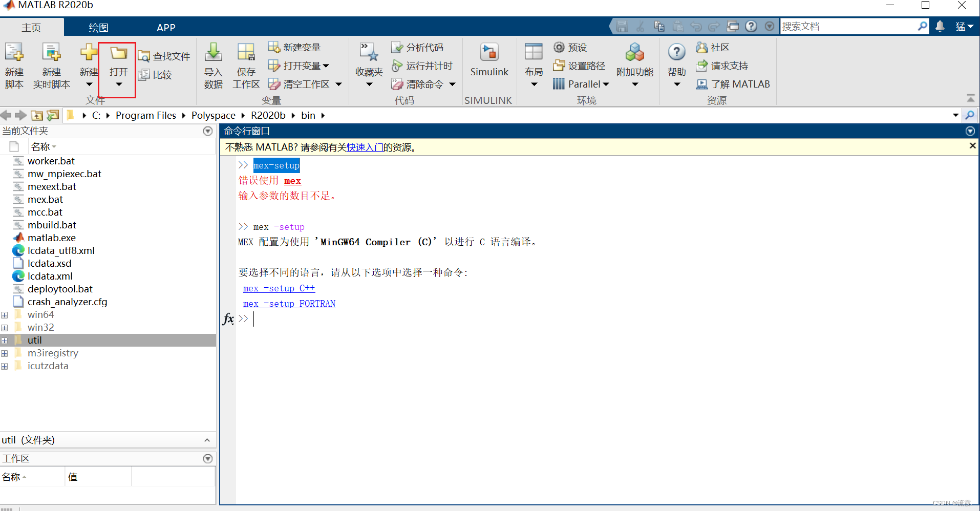Screen dimensions: 980x511
Task: Switch to the 绘图 ribbon tab
Action: click(97, 27)
